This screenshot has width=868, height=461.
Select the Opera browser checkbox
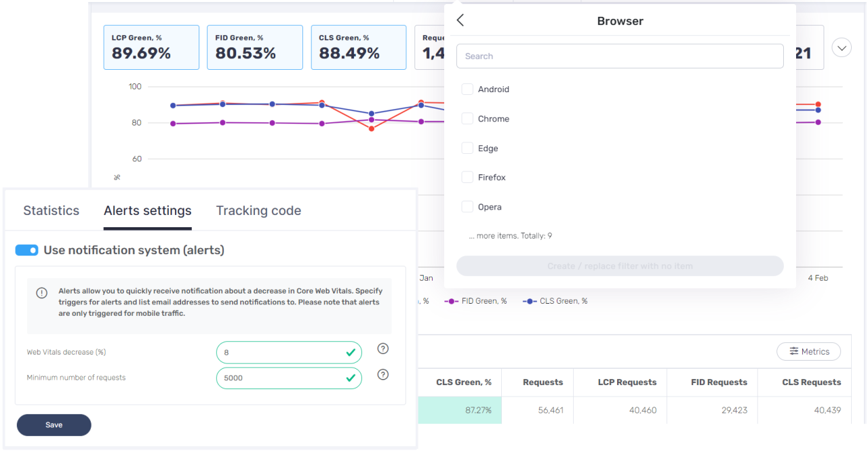[467, 207]
